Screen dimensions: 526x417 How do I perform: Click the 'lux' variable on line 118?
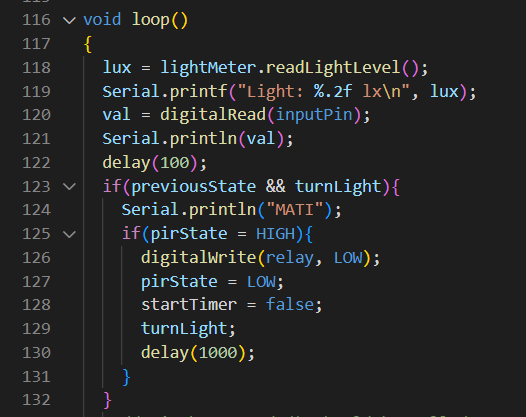(x=117, y=67)
